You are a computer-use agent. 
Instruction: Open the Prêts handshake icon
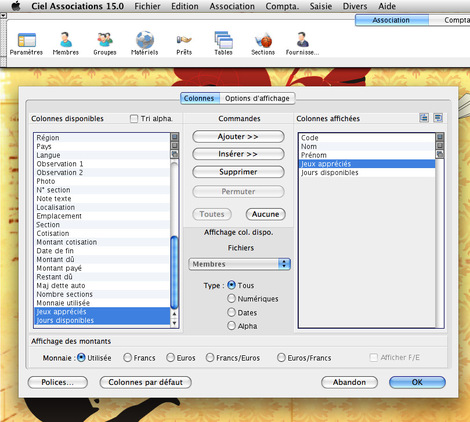(184, 40)
